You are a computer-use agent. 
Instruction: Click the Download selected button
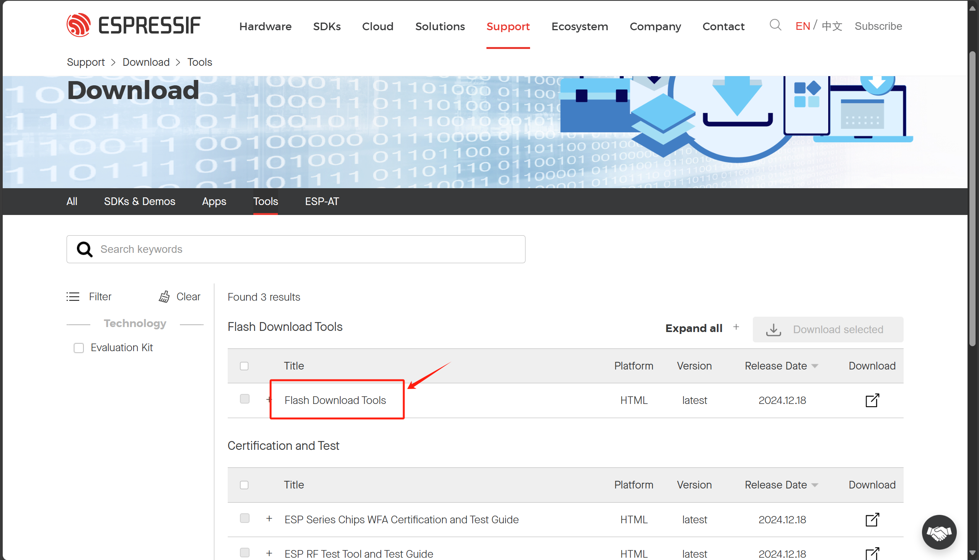click(828, 329)
